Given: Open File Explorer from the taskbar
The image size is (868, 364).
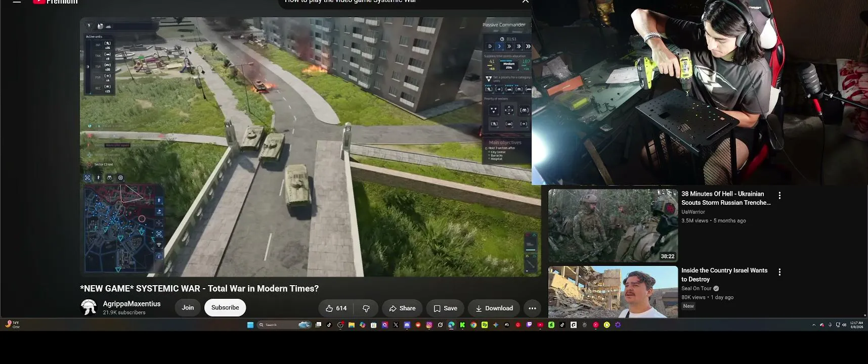Looking at the screenshot, I should pos(352,325).
